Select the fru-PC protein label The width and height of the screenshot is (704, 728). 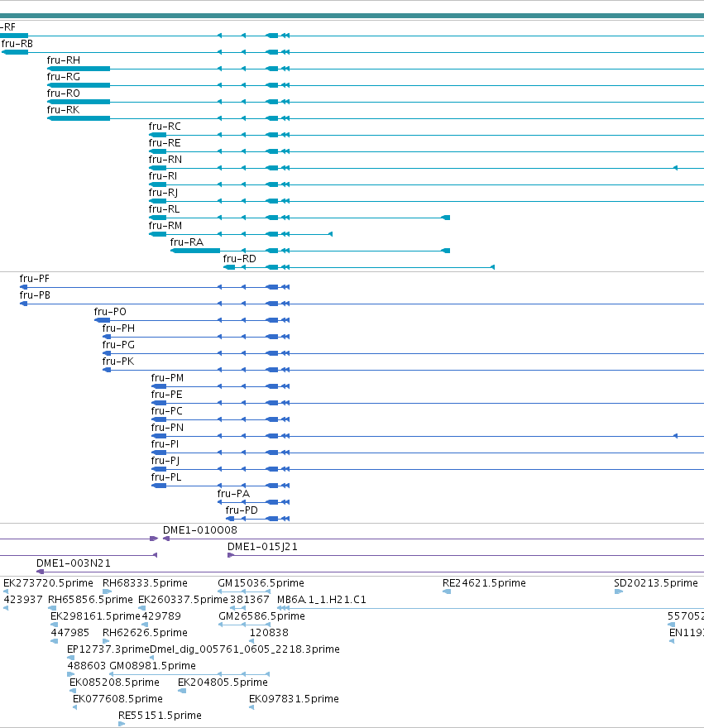167,411
